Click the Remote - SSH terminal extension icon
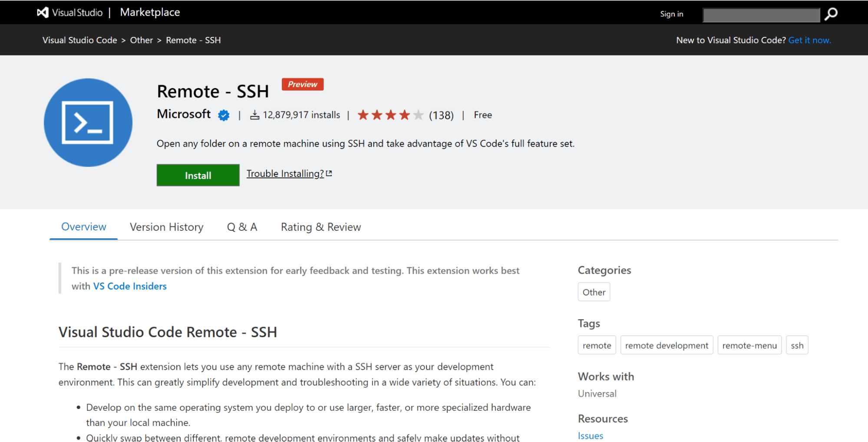Screen dimensions: 868x442 88,122
